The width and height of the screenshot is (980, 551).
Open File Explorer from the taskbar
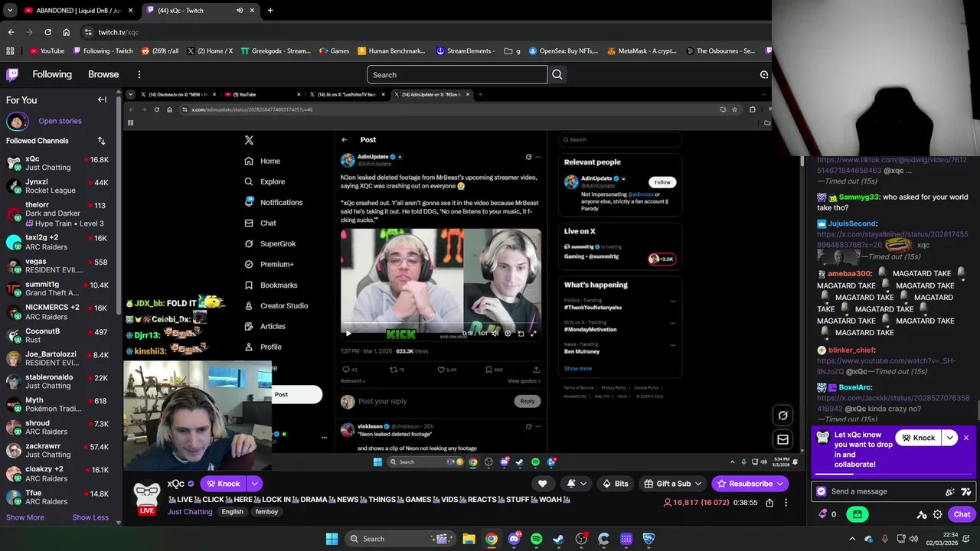(x=469, y=539)
